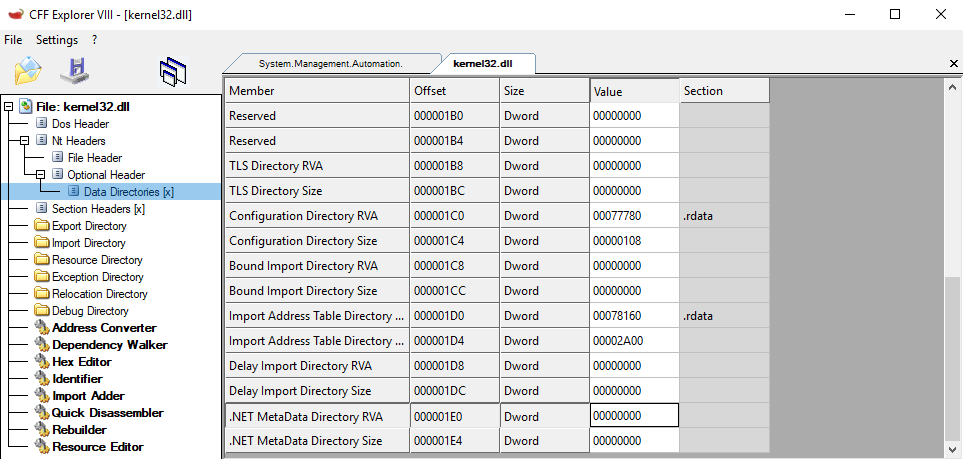Click the Import Adder tool icon
The width and height of the screenshot is (963, 459).
coord(42,396)
